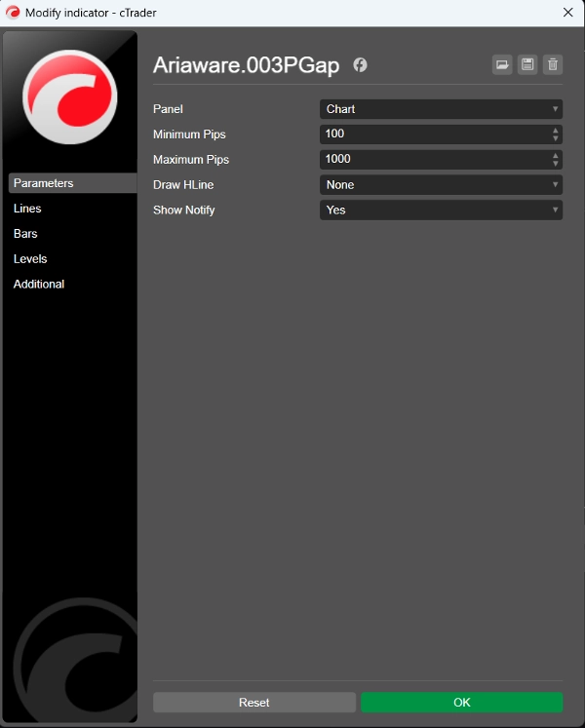
Task: Click the load parameters folder icon
Action: pyautogui.click(x=502, y=65)
